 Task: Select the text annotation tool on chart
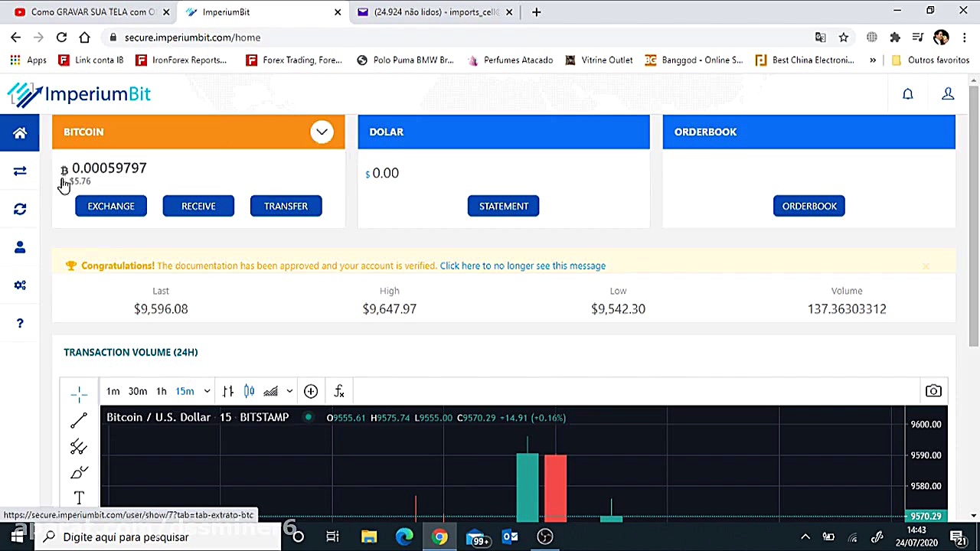pos(79,497)
